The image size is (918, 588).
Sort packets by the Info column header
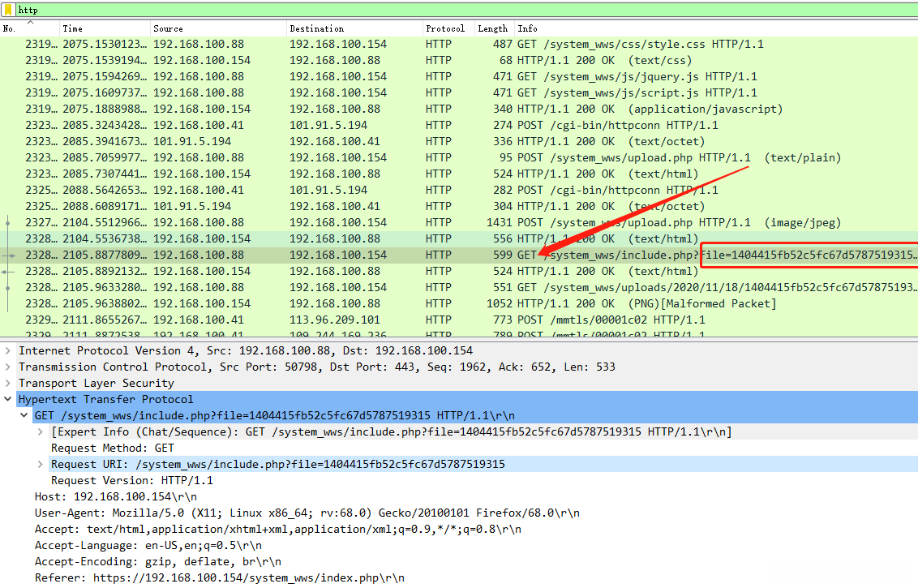[716, 28]
